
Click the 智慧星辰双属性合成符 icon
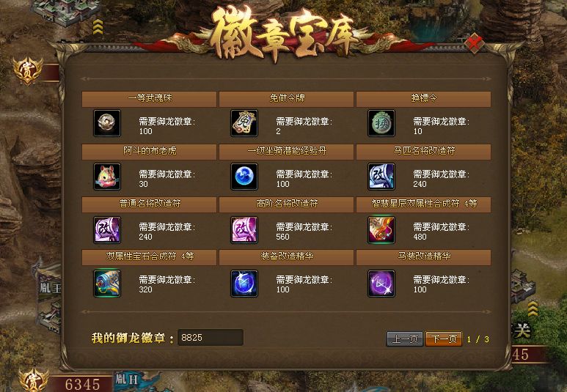(381, 229)
